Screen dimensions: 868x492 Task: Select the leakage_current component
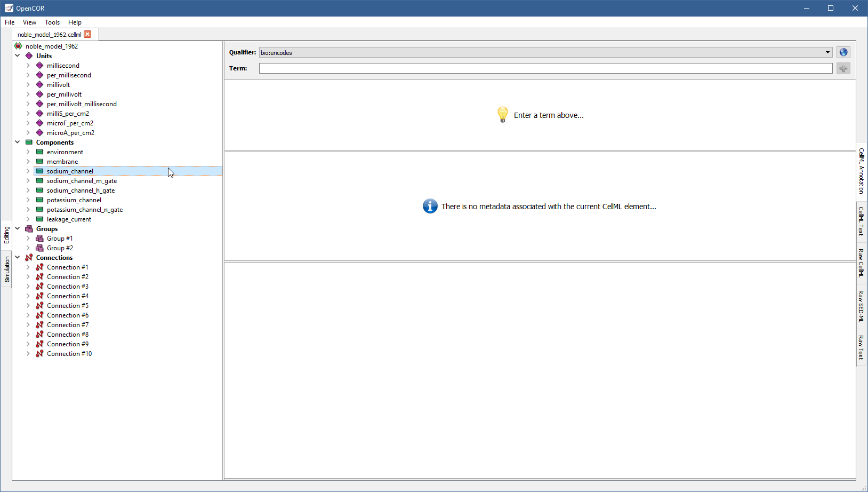tap(69, 219)
